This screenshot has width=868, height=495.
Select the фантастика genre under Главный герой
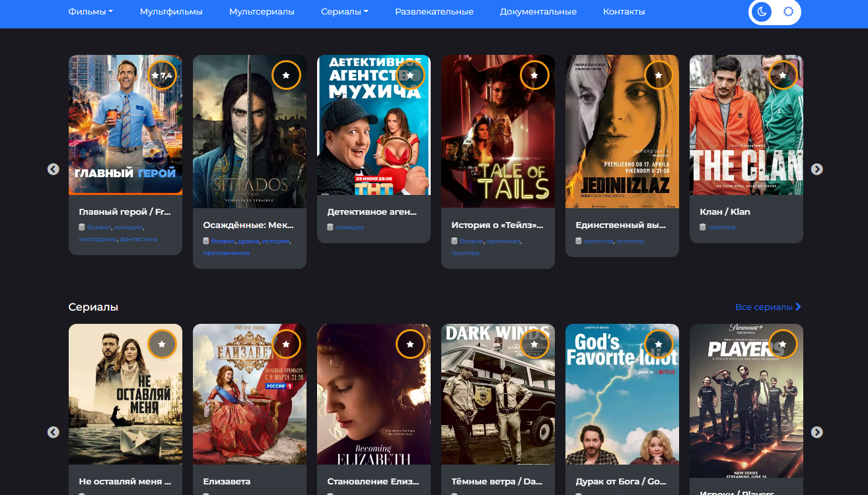coord(139,239)
